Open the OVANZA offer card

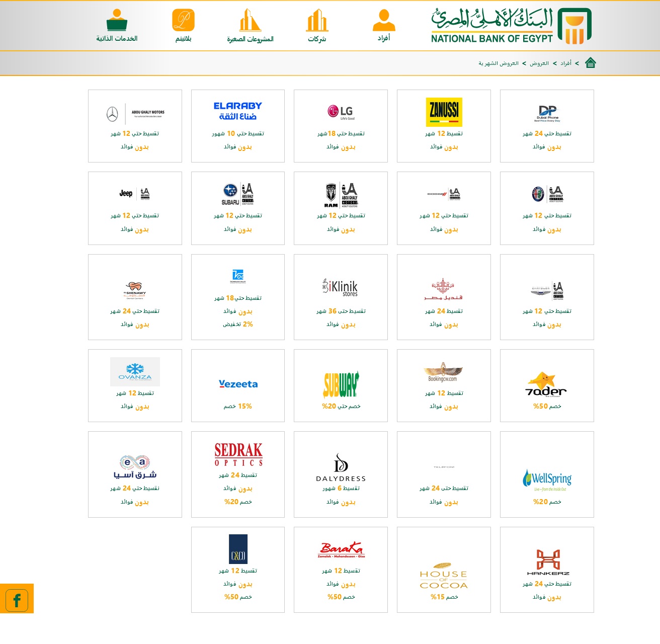tap(135, 385)
